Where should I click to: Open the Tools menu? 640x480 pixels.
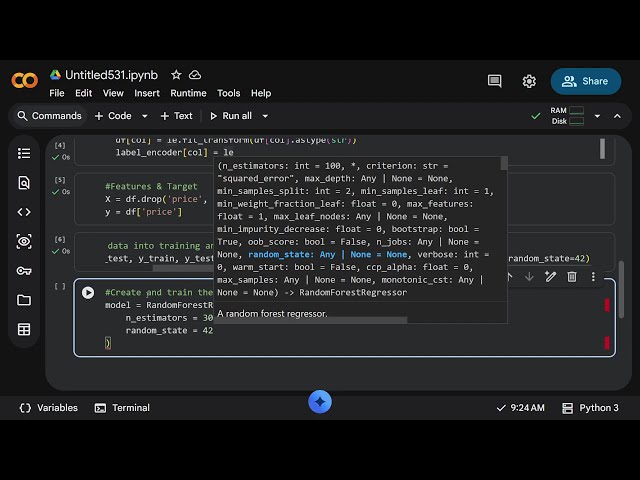click(x=229, y=93)
